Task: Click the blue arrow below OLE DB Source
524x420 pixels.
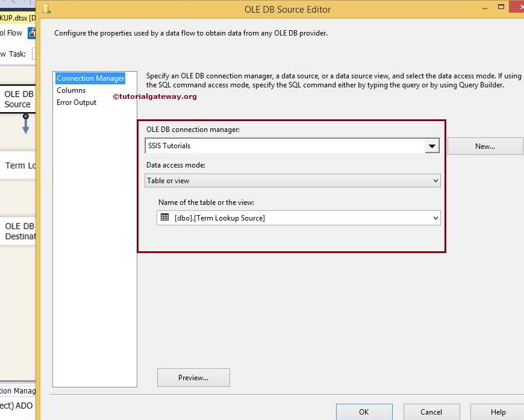Action: click(25, 127)
